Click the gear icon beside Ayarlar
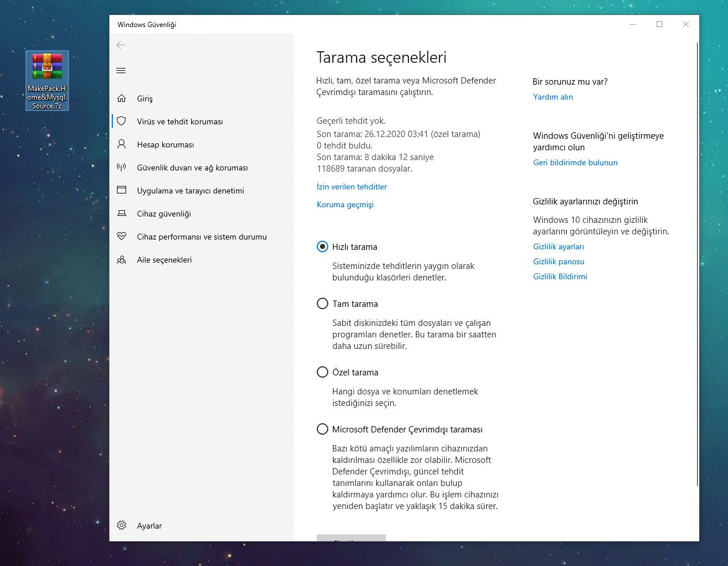The height and width of the screenshot is (566, 728). (x=122, y=526)
